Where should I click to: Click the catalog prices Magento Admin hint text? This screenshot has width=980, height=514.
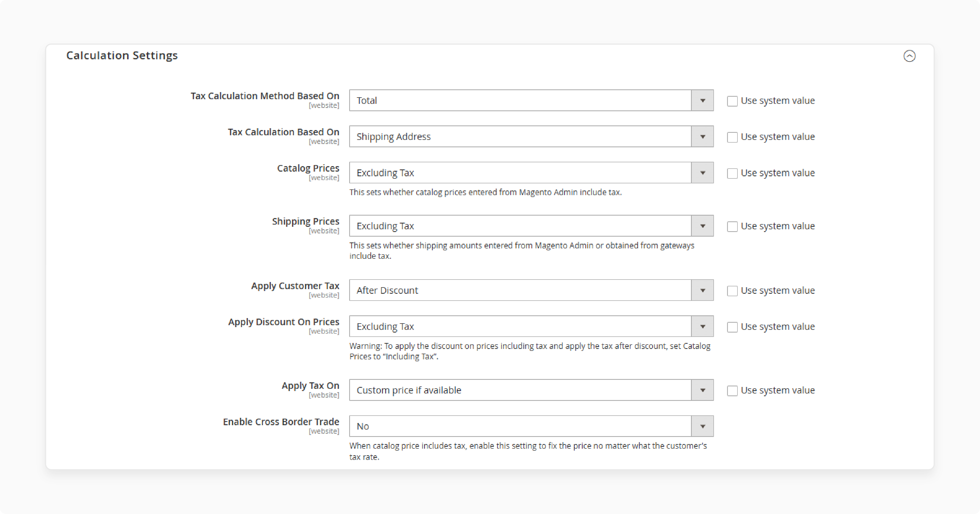coord(485,192)
